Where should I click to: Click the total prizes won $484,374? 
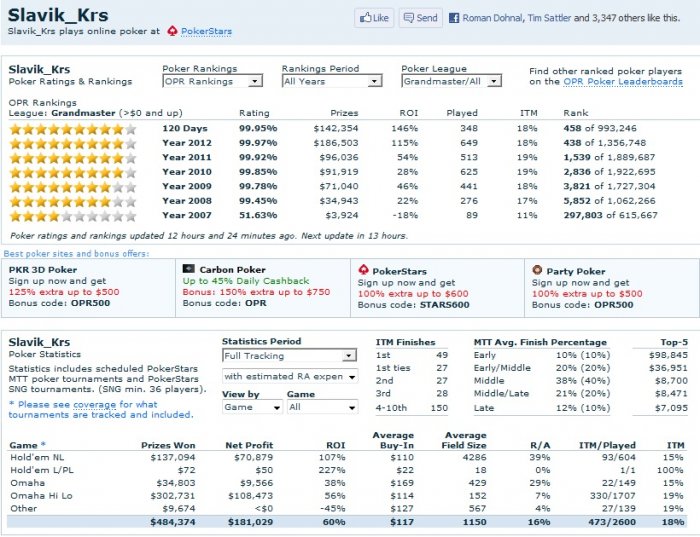[173, 522]
